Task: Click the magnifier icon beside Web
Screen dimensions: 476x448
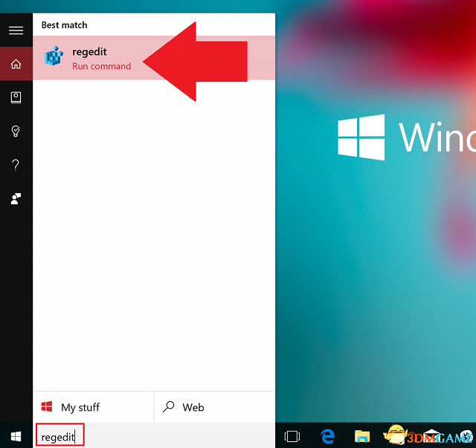Action: [170, 407]
